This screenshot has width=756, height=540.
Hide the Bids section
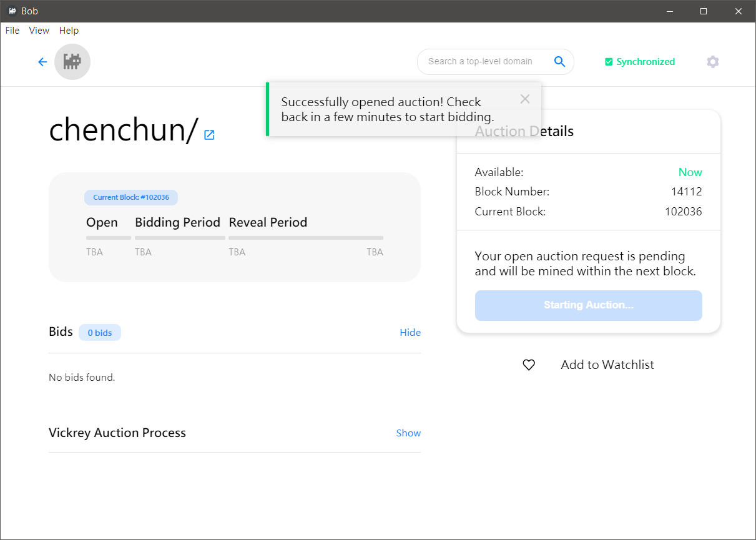pos(410,332)
